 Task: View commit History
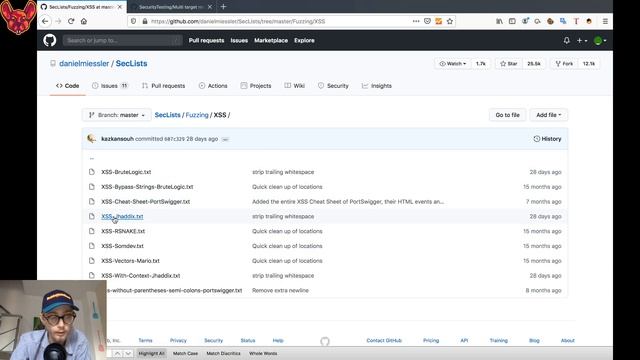(x=547, y=139)
